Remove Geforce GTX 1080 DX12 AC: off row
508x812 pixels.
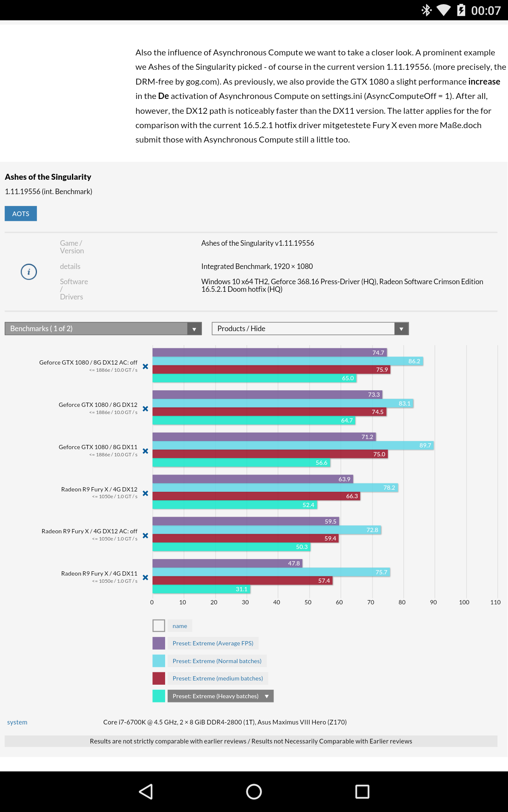coord(145,366)
